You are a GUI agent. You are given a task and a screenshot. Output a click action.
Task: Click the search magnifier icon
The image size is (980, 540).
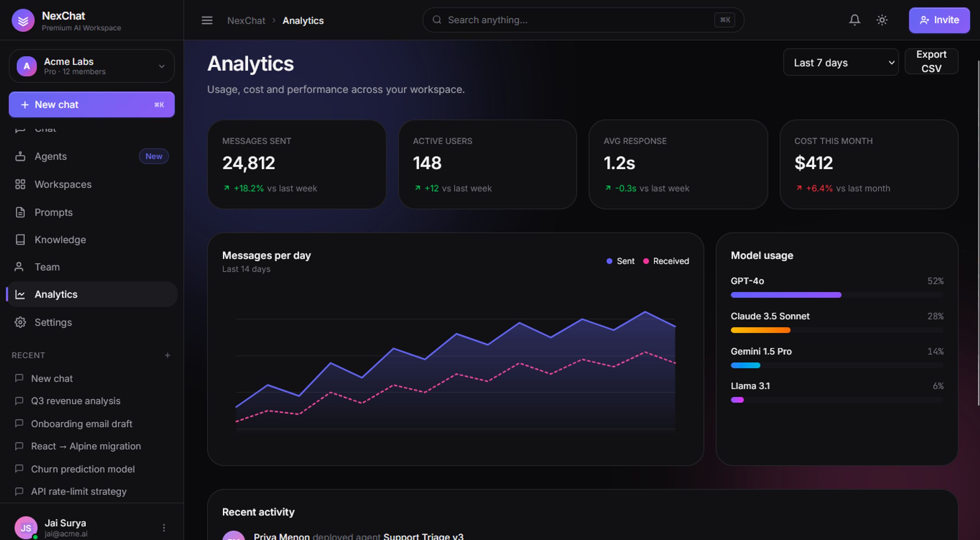pyautogui.click(x=437, y=20)
